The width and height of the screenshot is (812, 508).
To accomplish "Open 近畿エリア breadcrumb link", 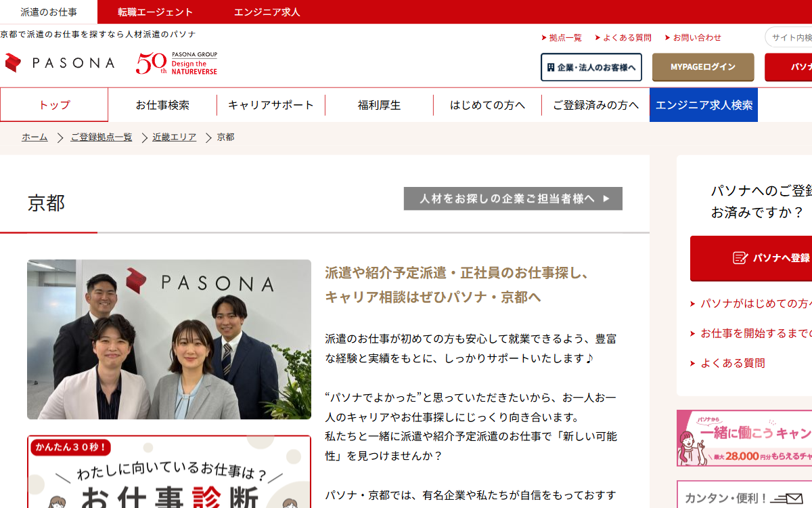I will click(175, 137).
